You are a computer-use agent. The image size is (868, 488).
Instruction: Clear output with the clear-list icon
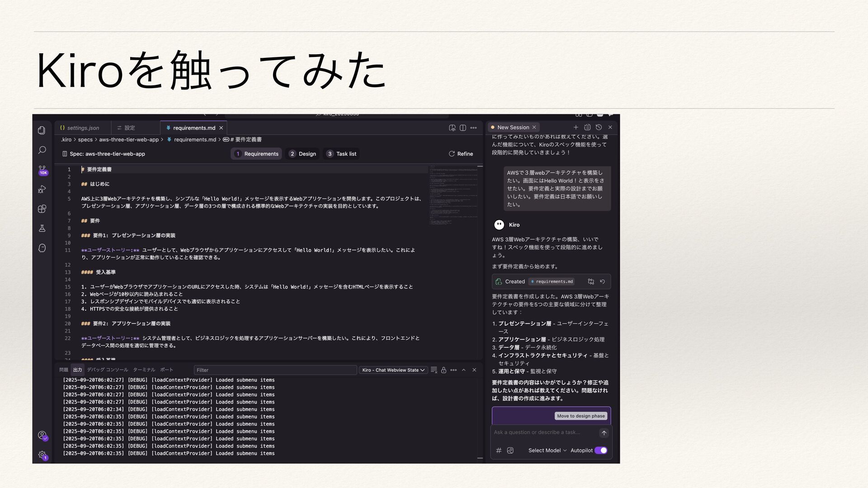434,370
